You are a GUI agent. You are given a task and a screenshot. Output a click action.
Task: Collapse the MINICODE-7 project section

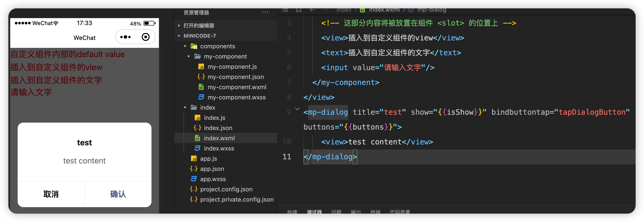[179, 36]
